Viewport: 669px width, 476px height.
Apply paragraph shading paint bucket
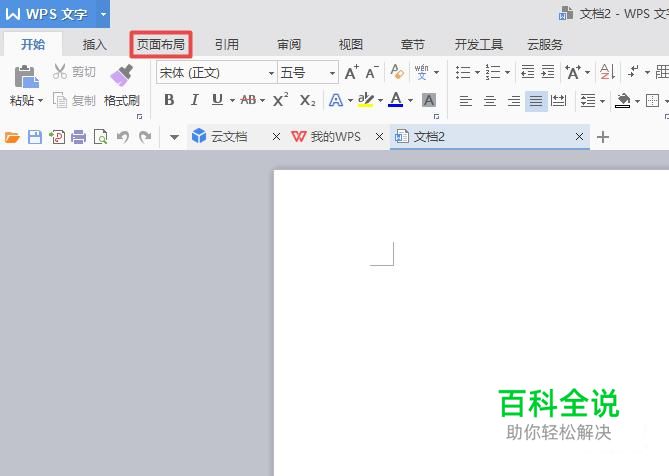[x=622, y=101]
